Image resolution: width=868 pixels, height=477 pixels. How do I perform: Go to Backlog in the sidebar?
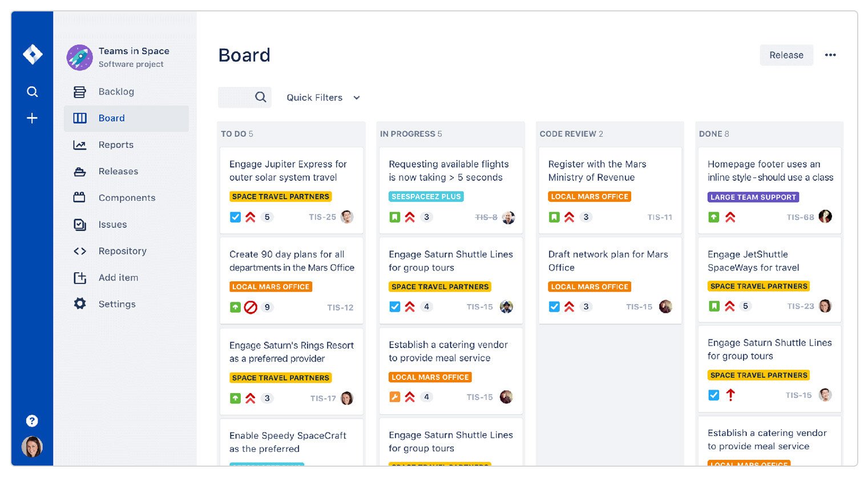pyautogui.click(x=116, y=92)
